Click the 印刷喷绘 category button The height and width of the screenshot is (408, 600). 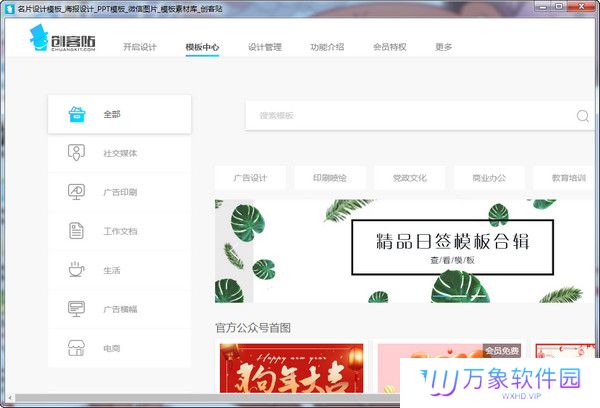[x=330, y=178]
